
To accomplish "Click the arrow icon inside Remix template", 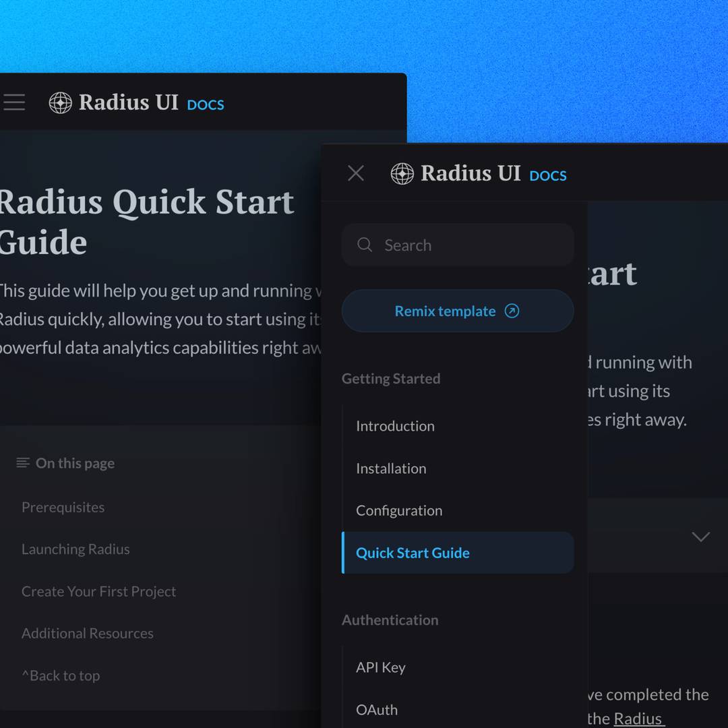I will [x=512, y=311].
